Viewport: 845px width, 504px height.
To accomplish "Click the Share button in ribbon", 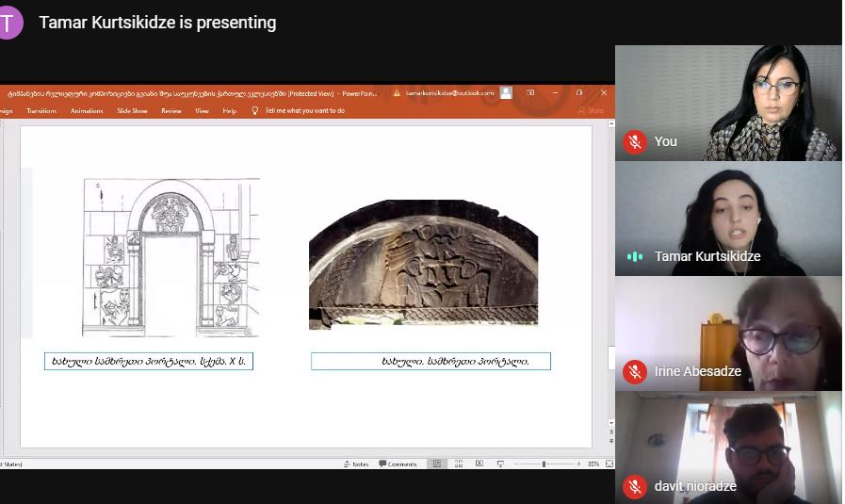I will (x=592, y=110).
